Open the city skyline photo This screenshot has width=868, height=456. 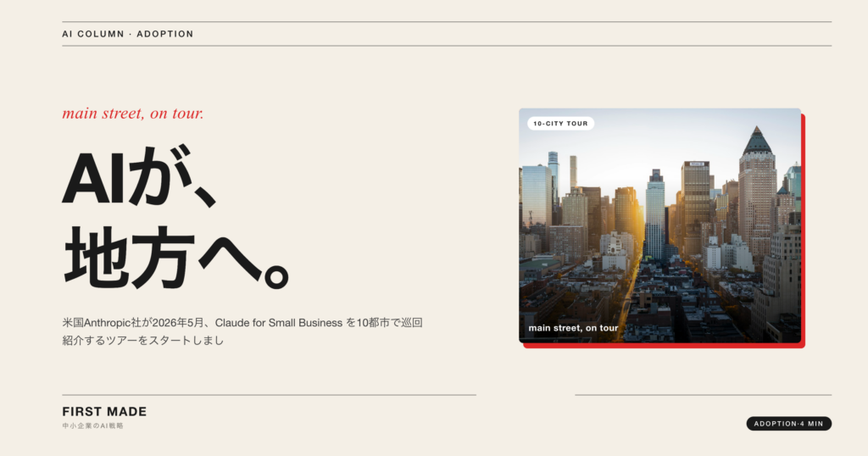click(x=659, y=225)
